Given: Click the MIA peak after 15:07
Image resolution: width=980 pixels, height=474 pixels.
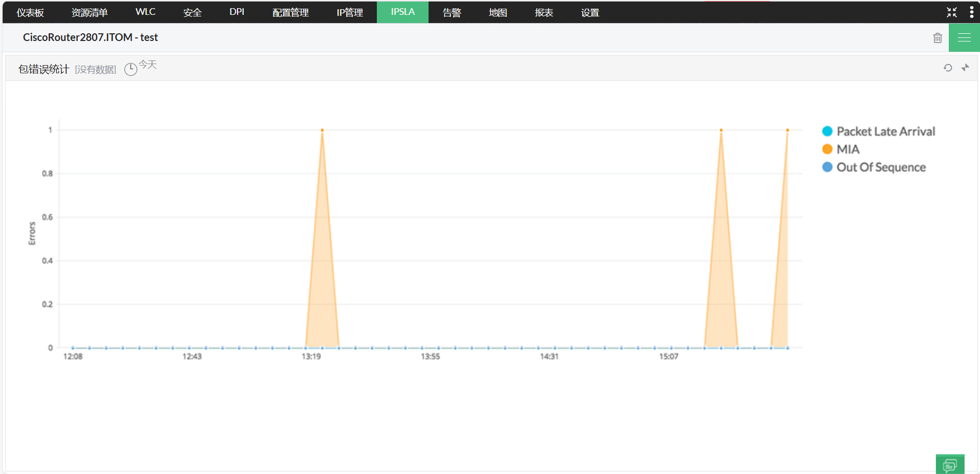Looking at the screenshot, I should (x=721, y=130).
